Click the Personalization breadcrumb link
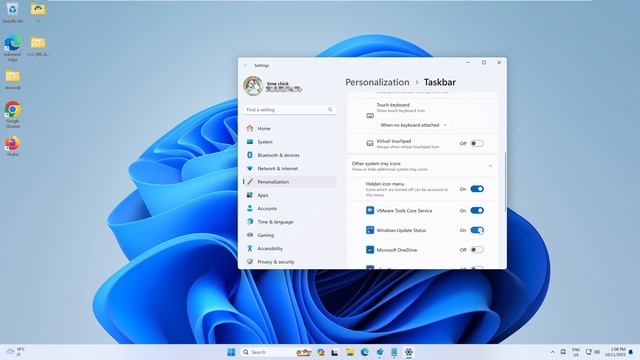The width and height of the screenshot is (640, 360). pos(377,82)
